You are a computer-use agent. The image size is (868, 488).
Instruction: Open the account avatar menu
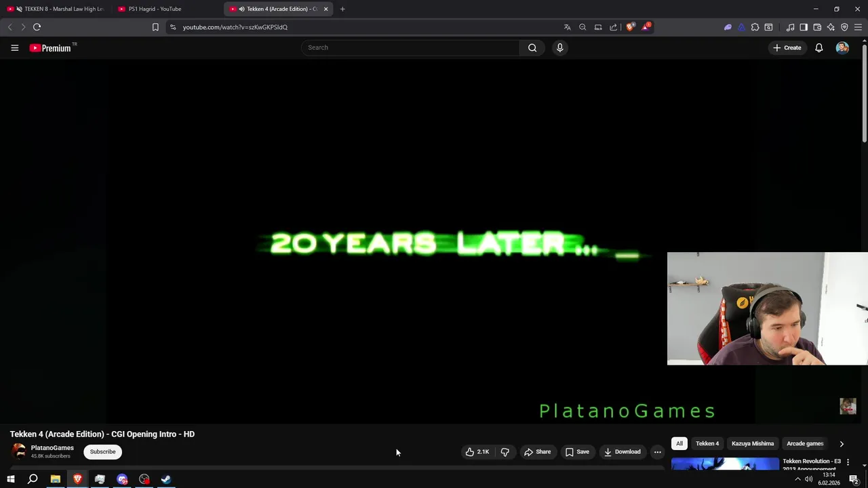click(x=842, y=47)
